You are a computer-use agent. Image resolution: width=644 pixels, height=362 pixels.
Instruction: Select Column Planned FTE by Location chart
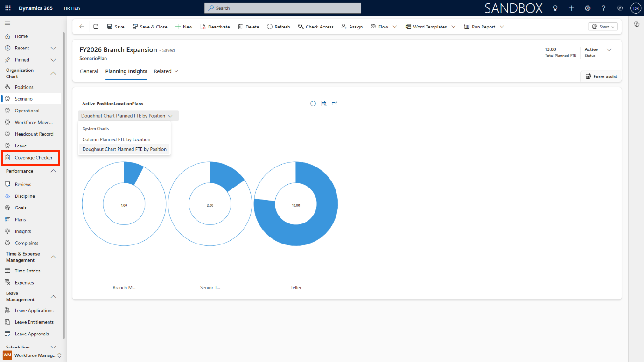coord(116,139)
